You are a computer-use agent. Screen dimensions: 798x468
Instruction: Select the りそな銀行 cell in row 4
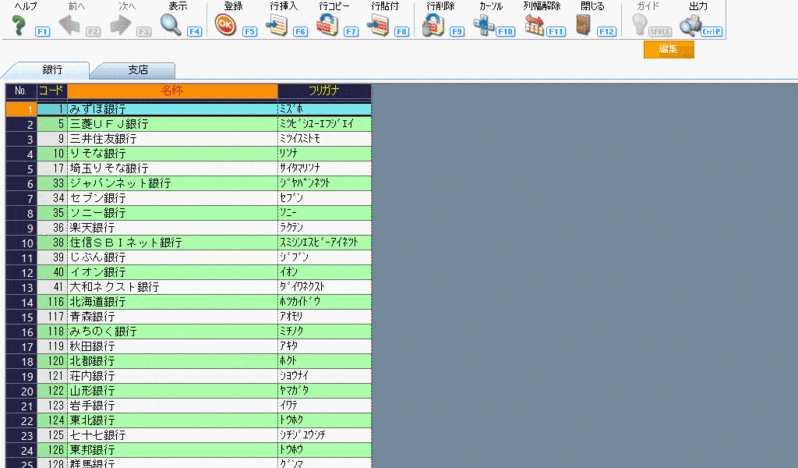pyautogui.click(x=173, y=154)
